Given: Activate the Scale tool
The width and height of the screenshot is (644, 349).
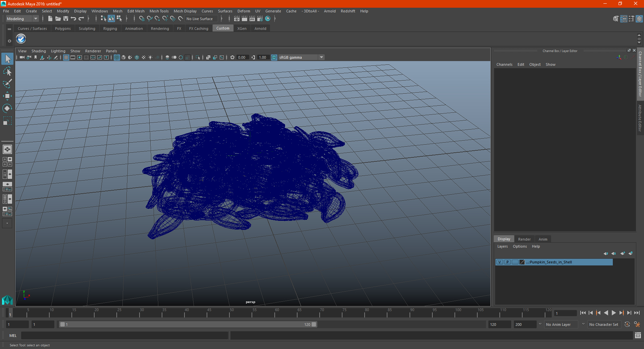Looking at the screenshot, I should tap(7, 120).
